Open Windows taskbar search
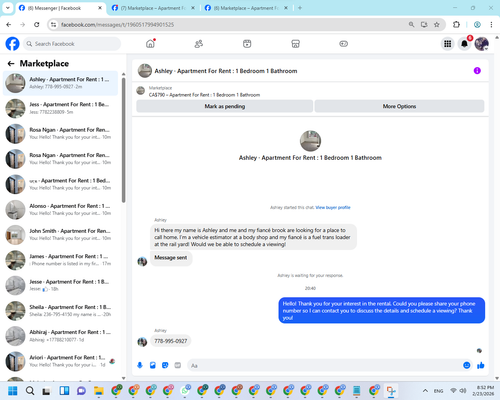The height and width of the screenshot is (400, 500). click(30, 391)
